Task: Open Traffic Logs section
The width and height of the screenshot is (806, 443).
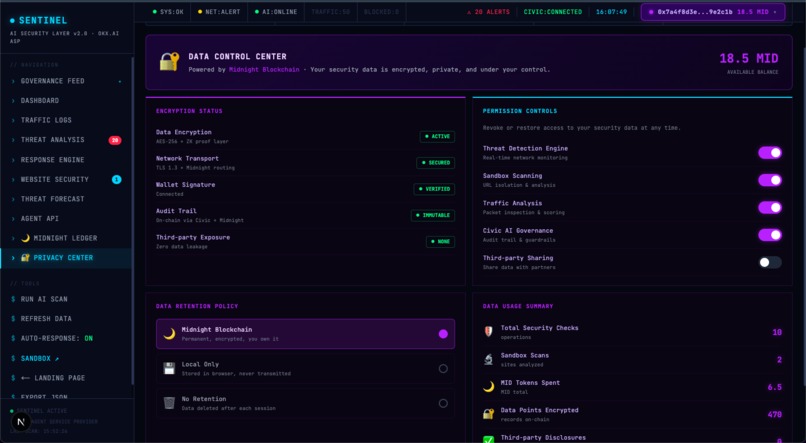Action: point(66,120)
